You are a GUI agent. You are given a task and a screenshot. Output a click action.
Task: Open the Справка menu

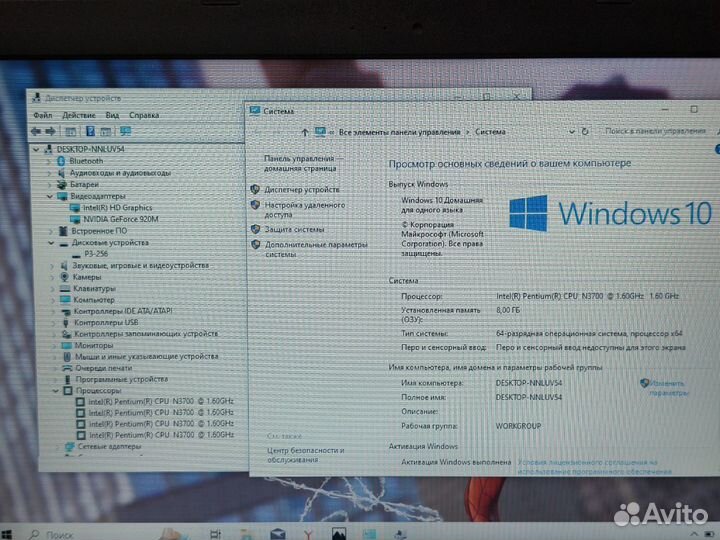[x=144, y=115]
